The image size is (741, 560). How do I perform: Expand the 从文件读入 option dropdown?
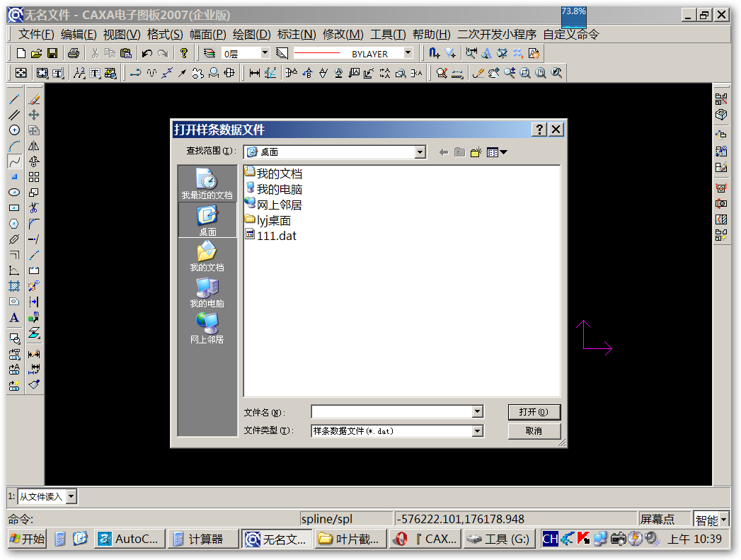coord(71,497)
